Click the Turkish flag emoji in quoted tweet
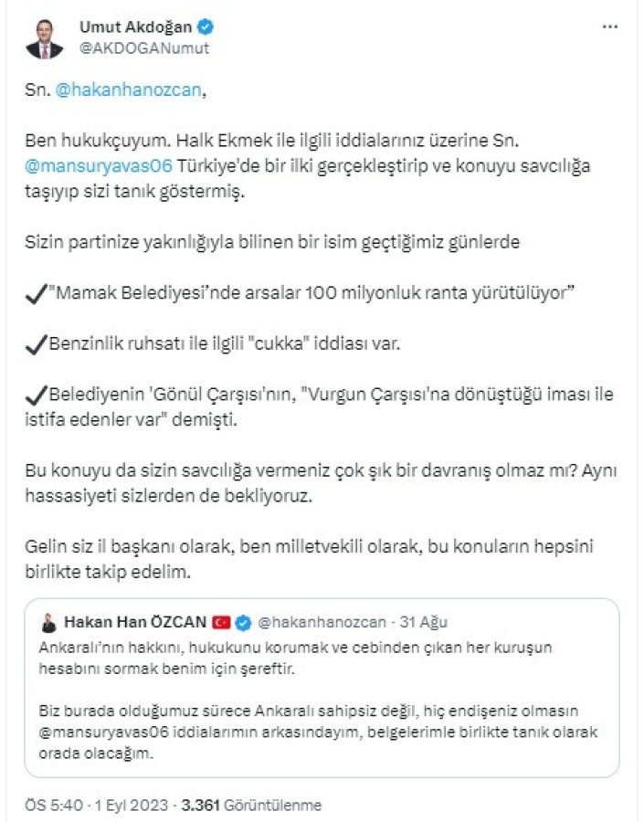644x822 pixels. [221, 623]
